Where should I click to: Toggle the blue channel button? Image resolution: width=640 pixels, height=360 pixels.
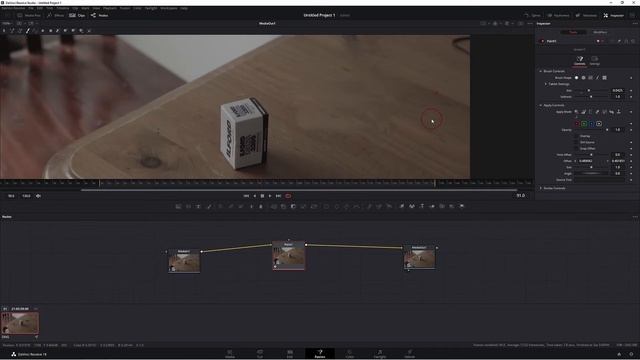pyautogui.click(x=591, y=124)
